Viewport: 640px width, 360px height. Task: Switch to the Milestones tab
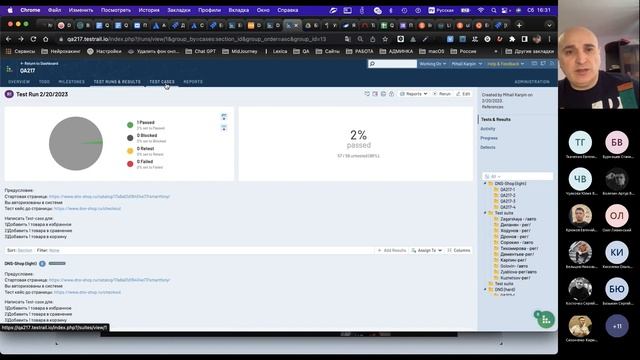[x=71, y=82]
